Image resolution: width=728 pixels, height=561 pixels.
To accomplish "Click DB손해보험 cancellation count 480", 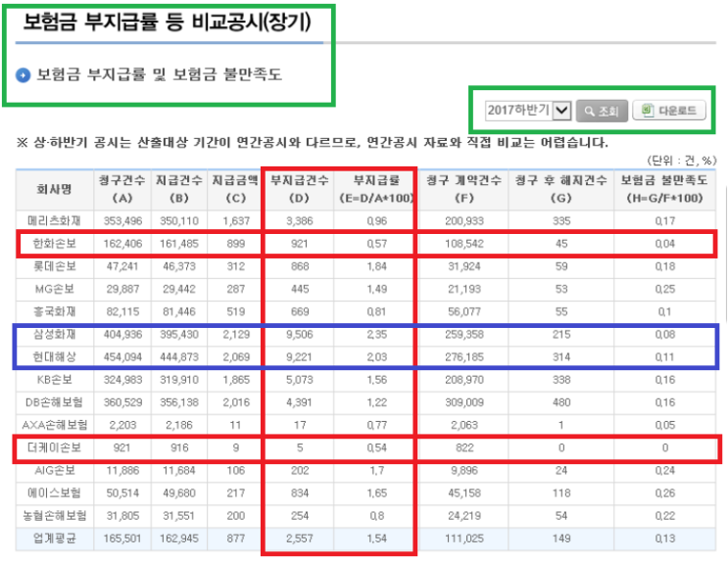I will pyautogui.click(x=561, y=402).
